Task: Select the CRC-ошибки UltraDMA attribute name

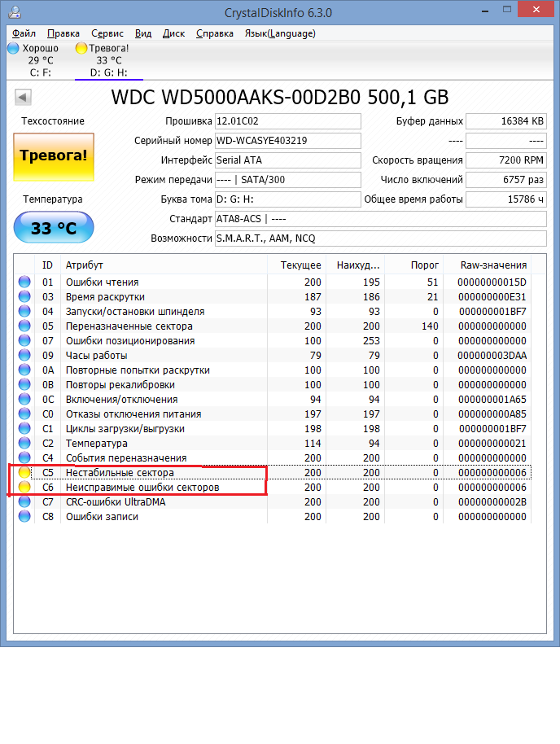Action: click(x=116, y=501)
